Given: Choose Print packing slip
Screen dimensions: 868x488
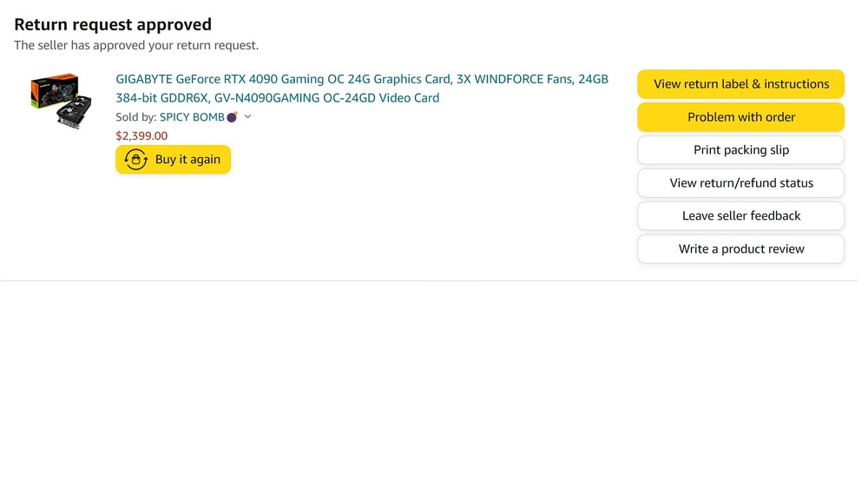Looking at the screenshot, I should 740,150.
